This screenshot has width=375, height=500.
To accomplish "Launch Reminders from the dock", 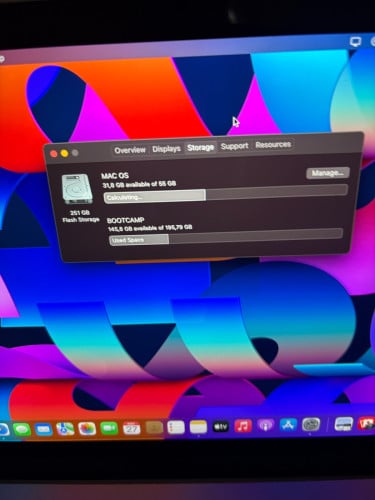I will [176, 427].
